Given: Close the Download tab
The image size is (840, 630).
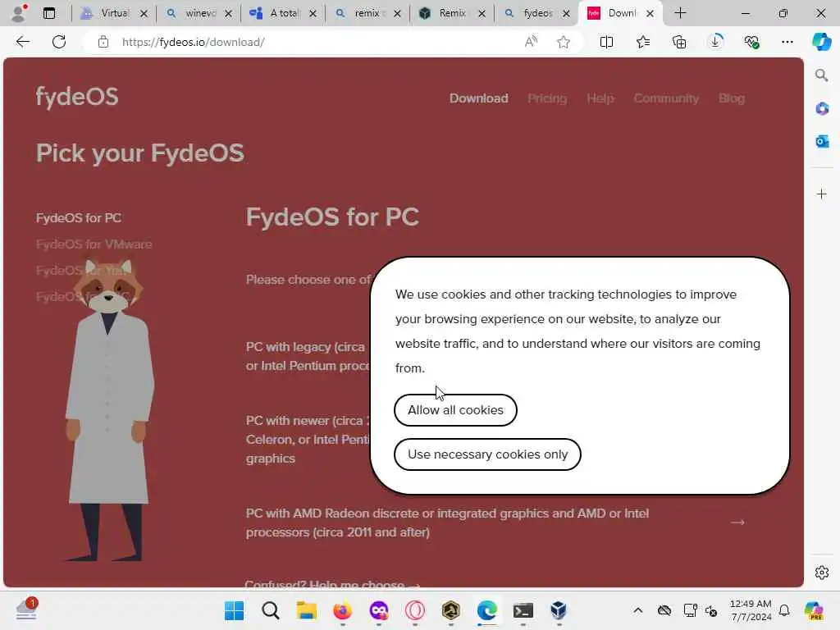Looking at the screenshot, I should pyautogui.click(x=650, y=13).
